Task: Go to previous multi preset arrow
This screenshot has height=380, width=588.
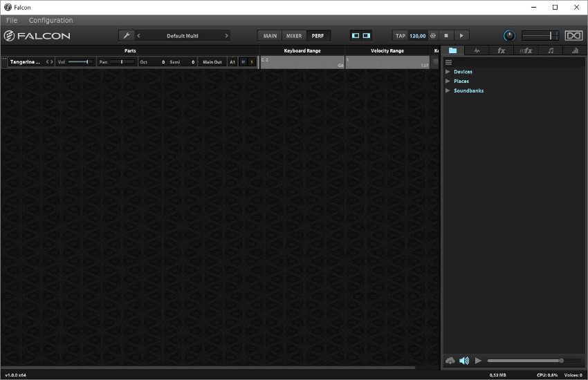Action: pos(139,35)
